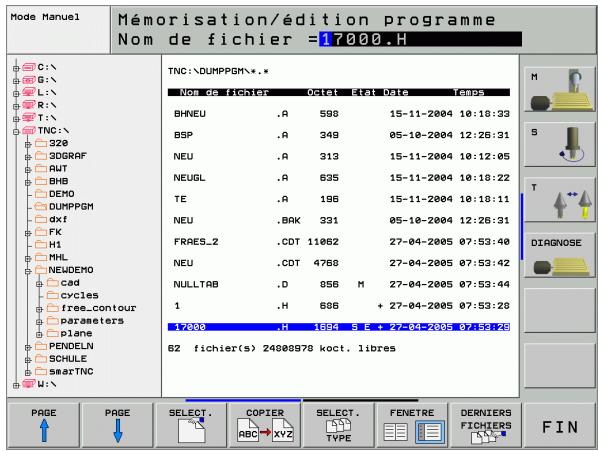The width and height of the screenshot is (598, 451).
Task: Open the SELECT. TYPE softkey
Action: coord(338,425)
